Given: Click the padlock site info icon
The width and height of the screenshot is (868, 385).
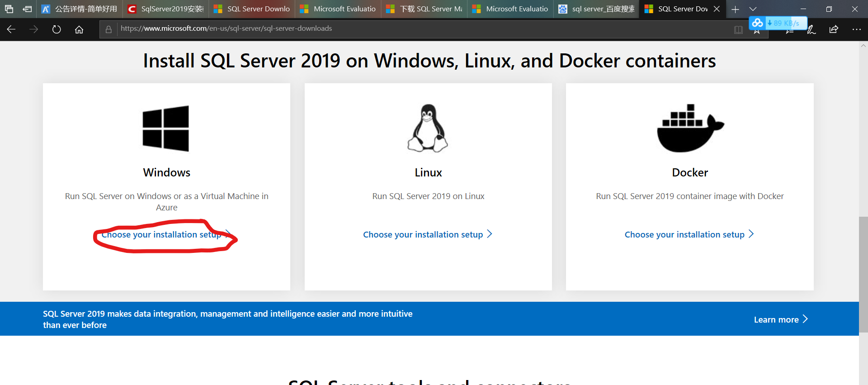Looking at the screenshot, I should pos(108,29).
